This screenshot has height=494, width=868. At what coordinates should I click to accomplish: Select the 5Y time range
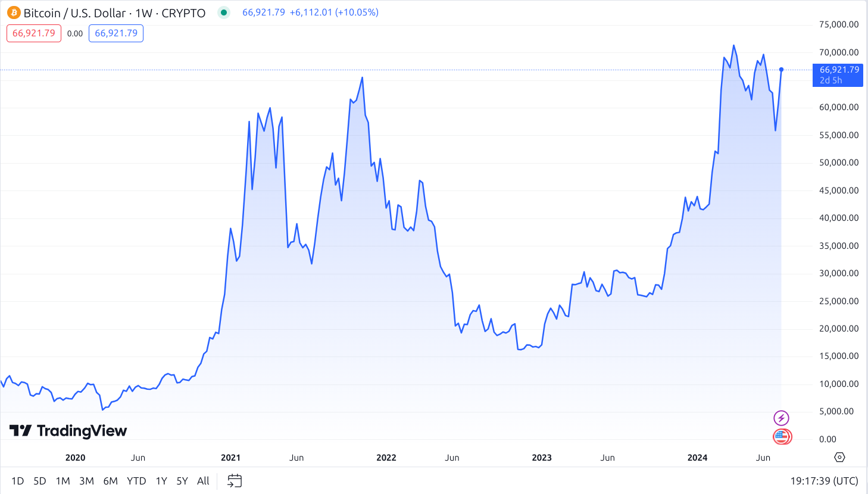pos(182,481)
